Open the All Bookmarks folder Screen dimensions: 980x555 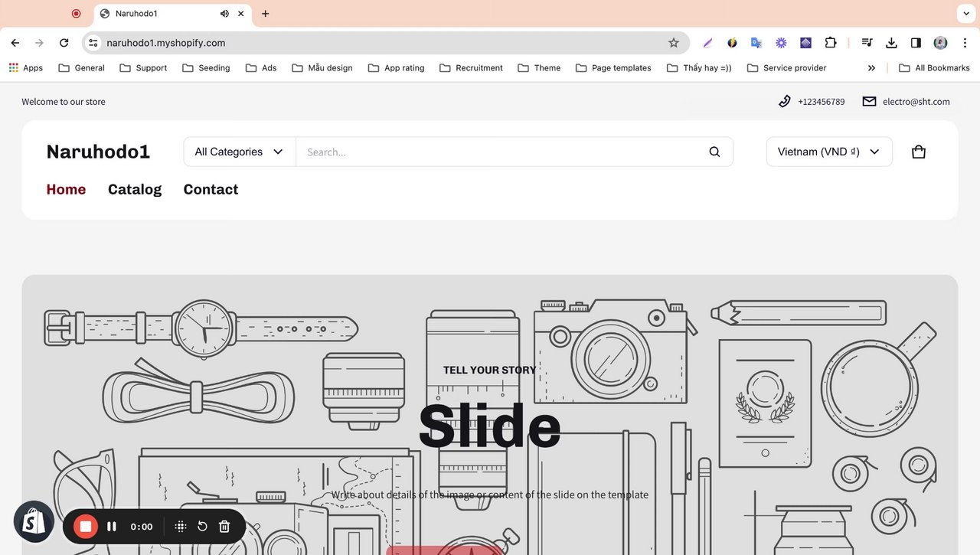pyautogui.click(x=934, y=67)
